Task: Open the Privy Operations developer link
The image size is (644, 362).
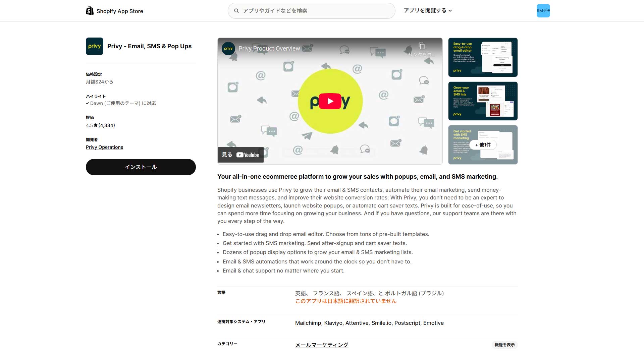Action: coord(104,147)
